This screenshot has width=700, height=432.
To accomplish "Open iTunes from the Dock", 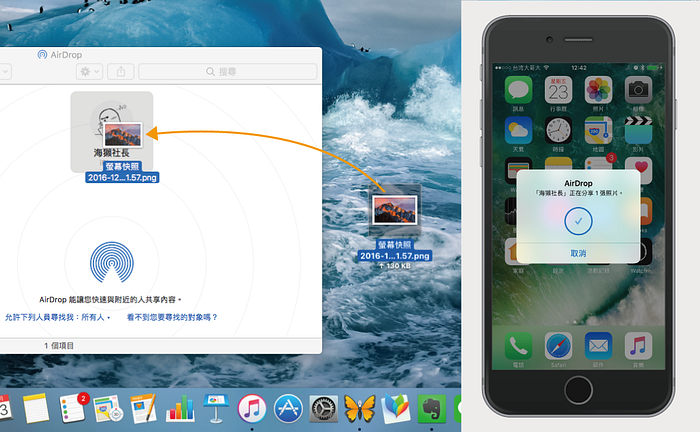I will click(x=252, y=408).
